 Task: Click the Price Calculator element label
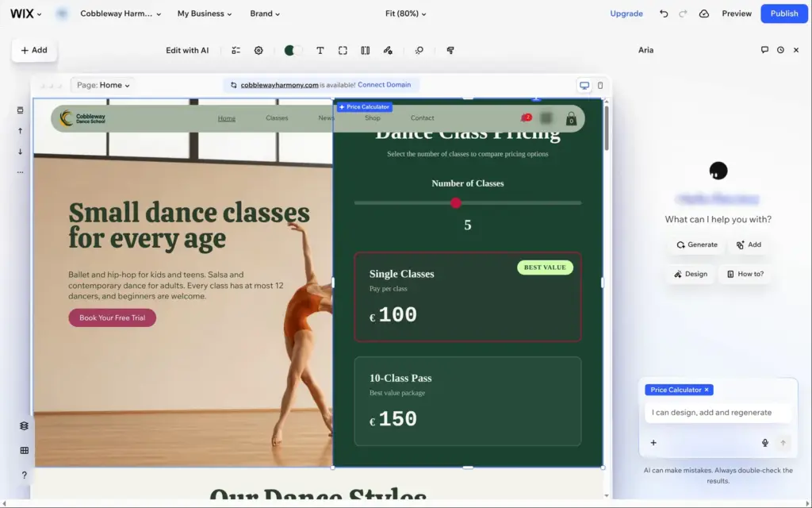(365, 107)
